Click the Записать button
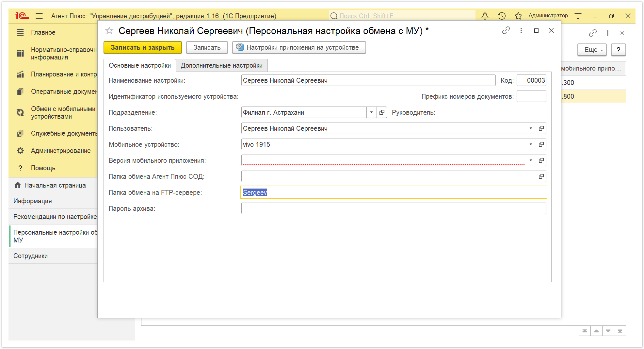Viewport: 644px width, 349px height. [x=207, y=47]
